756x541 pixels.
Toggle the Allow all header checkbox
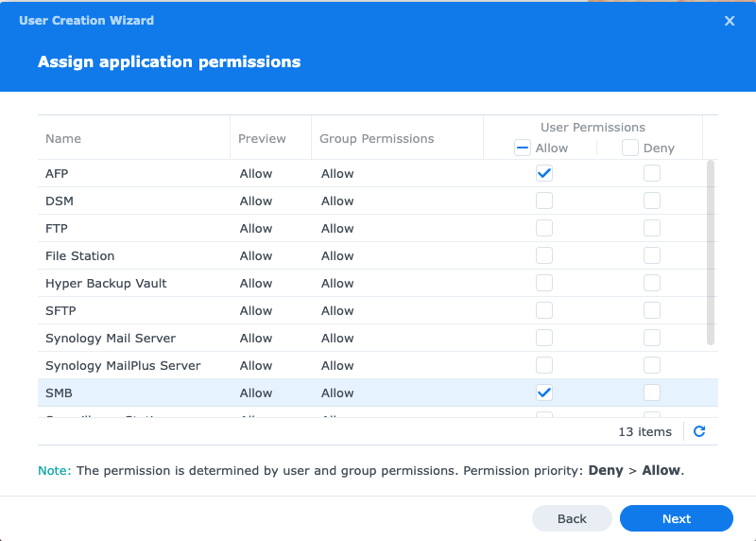(x=523, y=148)
